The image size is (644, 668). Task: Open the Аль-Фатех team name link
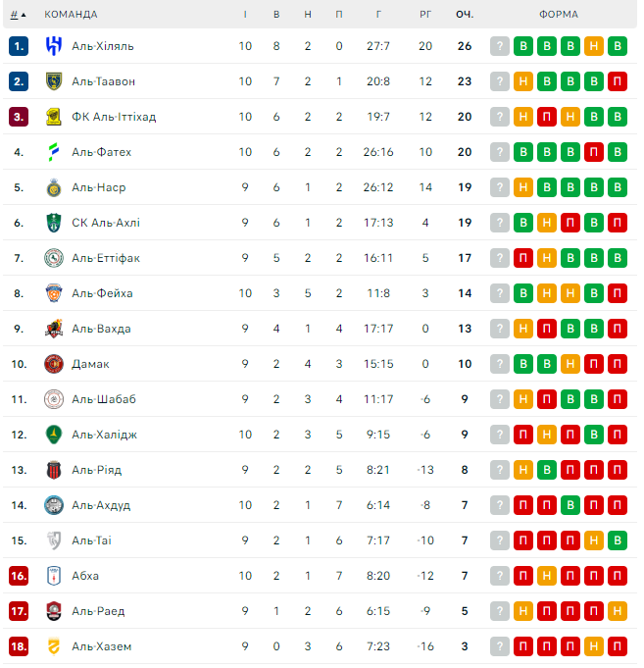coord(101,152)
